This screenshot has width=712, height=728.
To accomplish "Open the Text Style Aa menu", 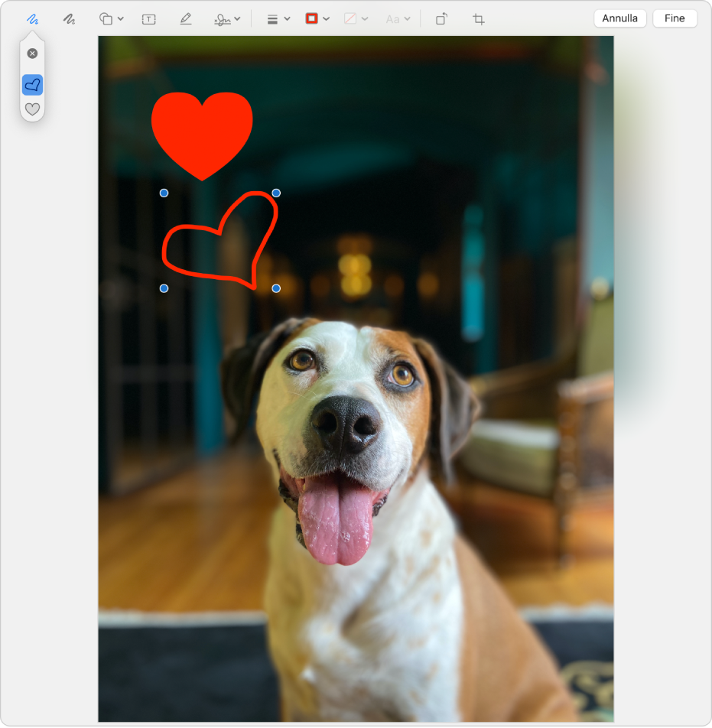I will point(398,19).
